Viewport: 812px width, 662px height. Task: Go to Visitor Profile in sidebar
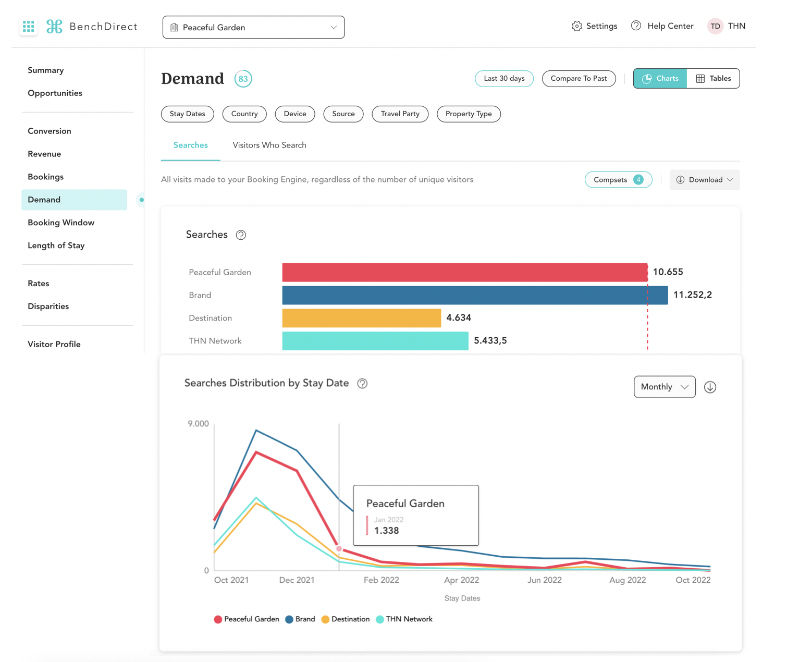coord(54,345)
